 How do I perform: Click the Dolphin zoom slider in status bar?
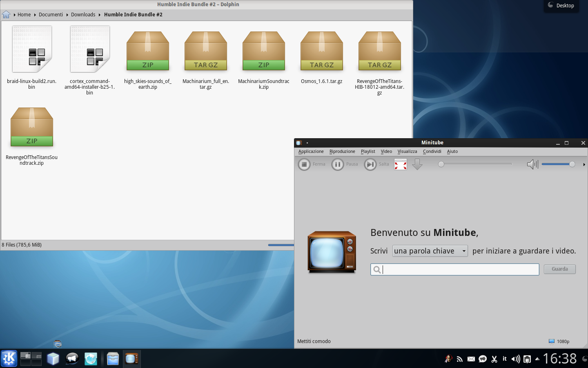[x=281, y=245]
